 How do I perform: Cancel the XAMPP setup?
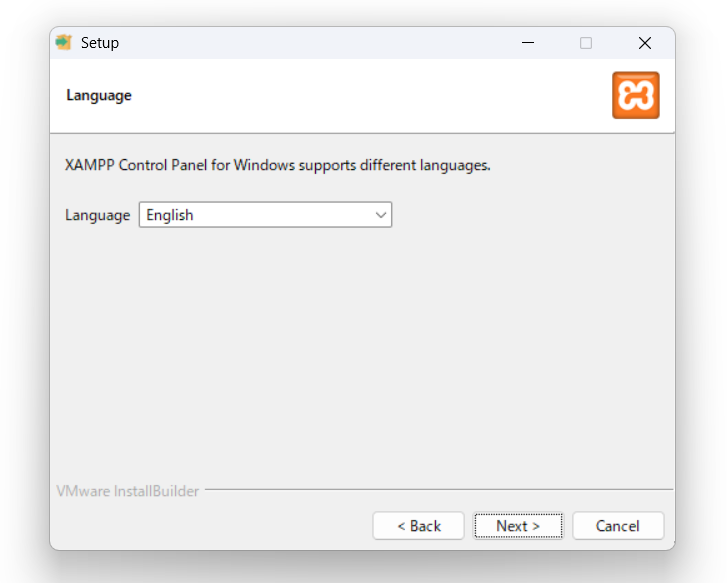point(617,526)
